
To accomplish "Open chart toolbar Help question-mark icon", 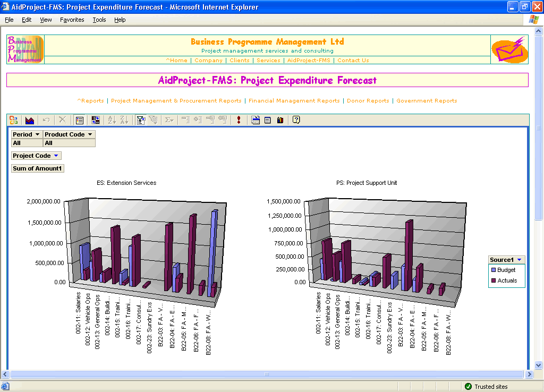I will click(x=296, y=120).
